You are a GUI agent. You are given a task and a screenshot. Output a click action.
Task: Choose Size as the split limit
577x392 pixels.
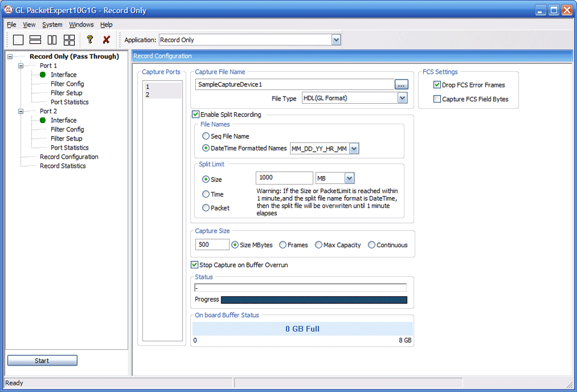[206, 179]
